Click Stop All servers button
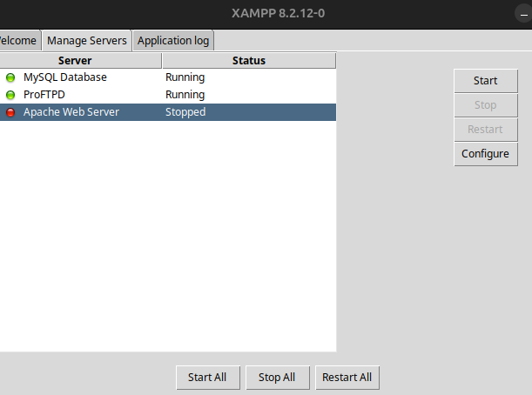 (x=277, y=378)
